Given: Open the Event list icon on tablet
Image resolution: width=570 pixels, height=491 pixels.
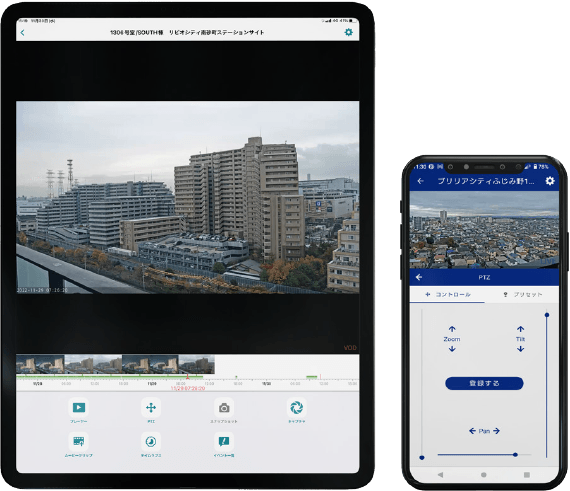Looking at the screenshot, I should pos(224,441).
